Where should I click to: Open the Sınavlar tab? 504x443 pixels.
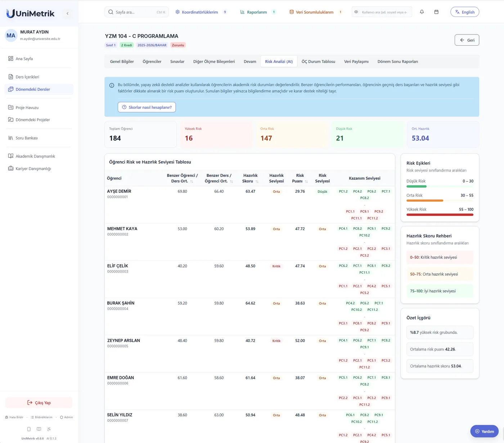(x=177, y=62)
